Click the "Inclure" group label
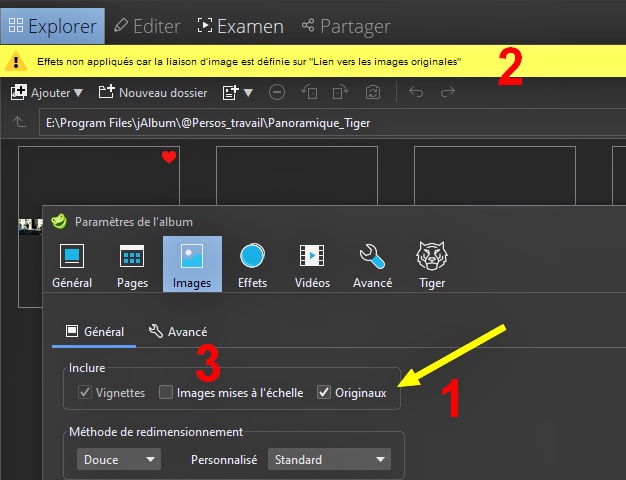The image size is (626, 480). (x=87, y=368)
